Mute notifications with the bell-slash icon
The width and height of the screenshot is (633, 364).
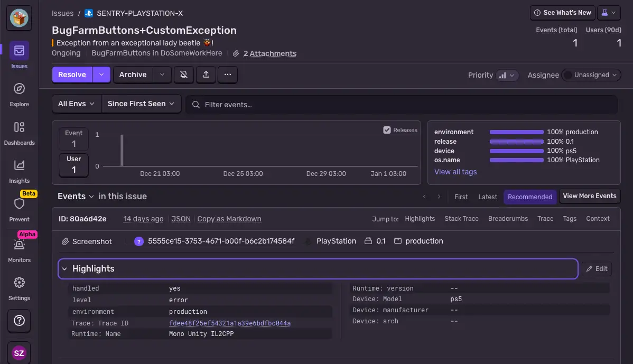click(184, 75)
